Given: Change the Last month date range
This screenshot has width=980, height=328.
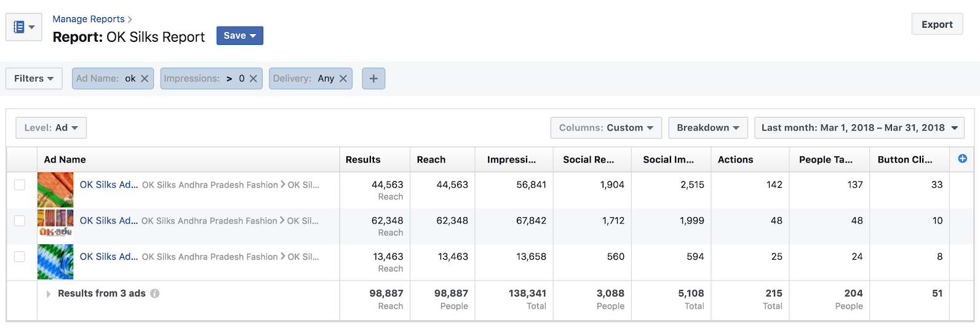Looking at the screenshot, I should pyautogui.click(x=859, y=128).
